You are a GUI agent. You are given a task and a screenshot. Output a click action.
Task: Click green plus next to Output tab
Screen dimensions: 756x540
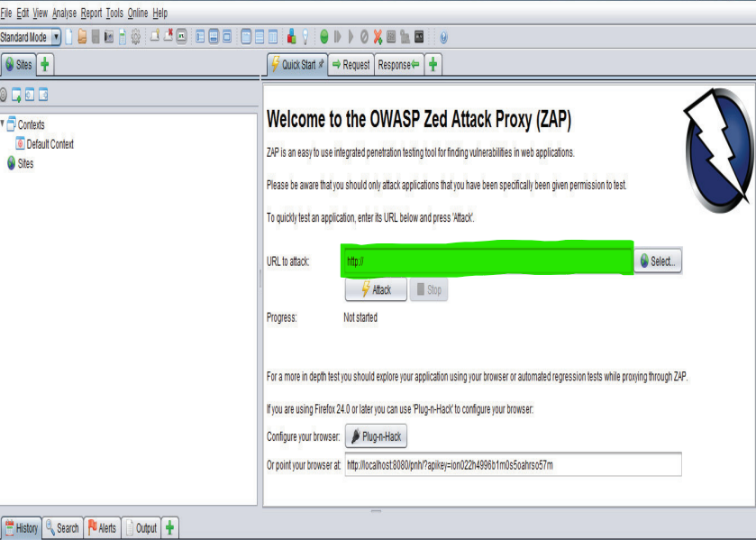tap(169, 527)
